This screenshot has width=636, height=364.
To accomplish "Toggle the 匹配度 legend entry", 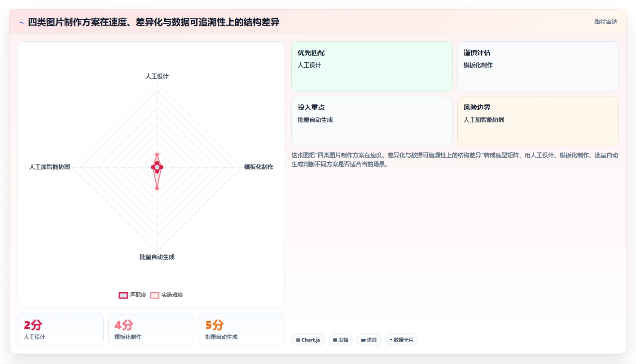I will click(x=132, y=295).
